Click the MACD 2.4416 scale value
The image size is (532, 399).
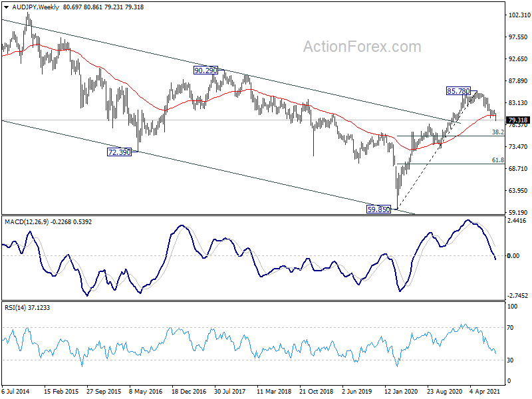[517, 221]
